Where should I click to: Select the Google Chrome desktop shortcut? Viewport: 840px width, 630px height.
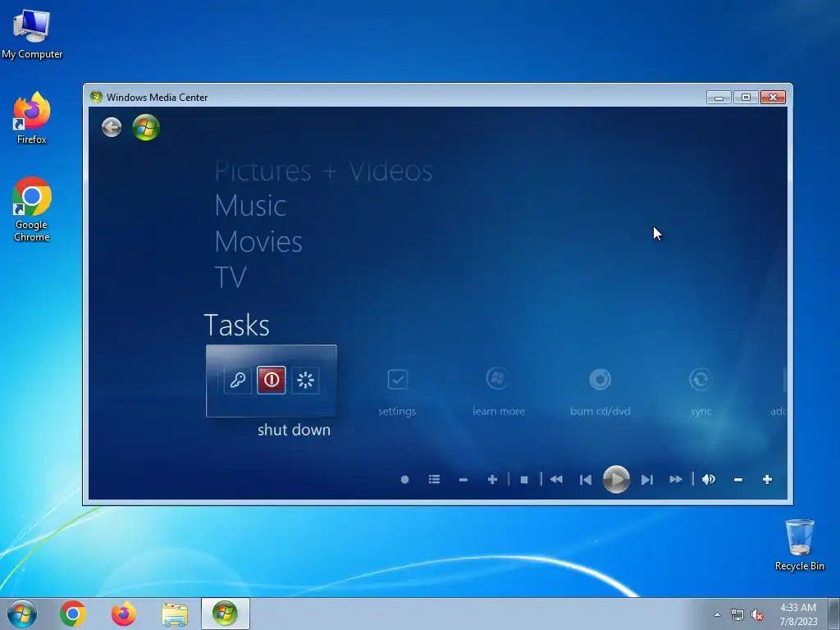click(32, 209)
